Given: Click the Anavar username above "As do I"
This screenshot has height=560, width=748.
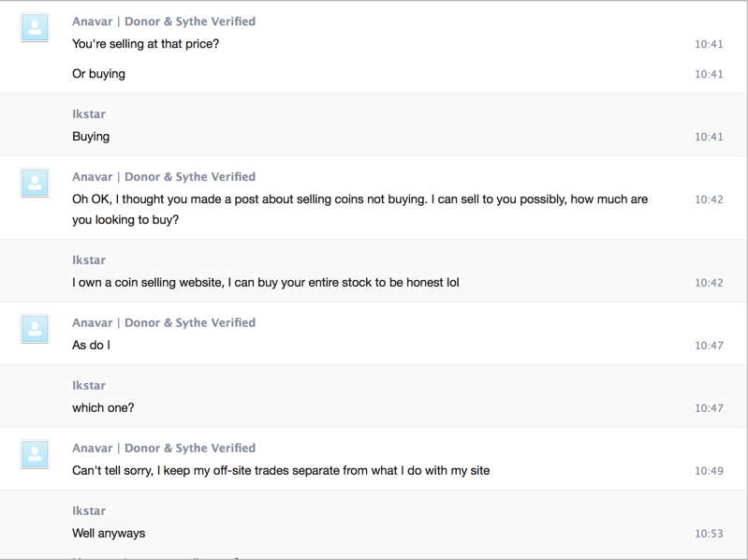Looking at the screenshot, I should (92, 323).
